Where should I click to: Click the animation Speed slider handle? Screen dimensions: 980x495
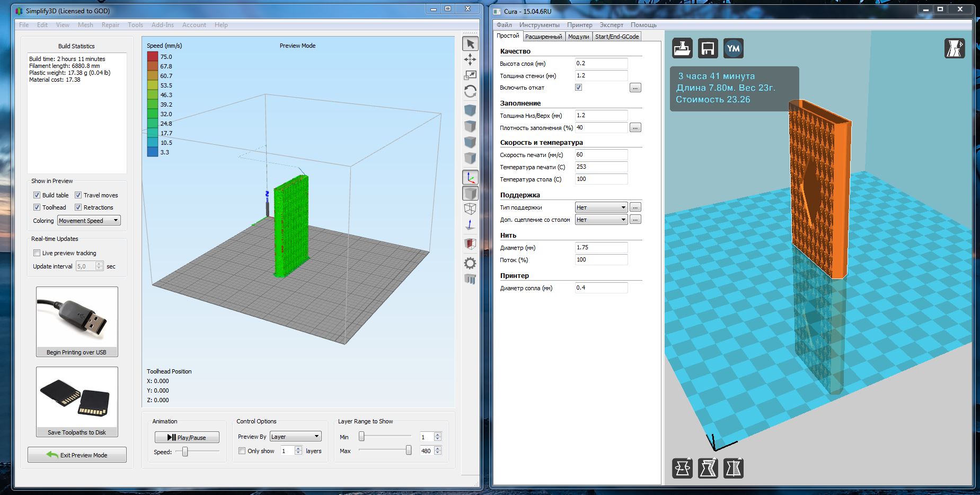[185, 451]
